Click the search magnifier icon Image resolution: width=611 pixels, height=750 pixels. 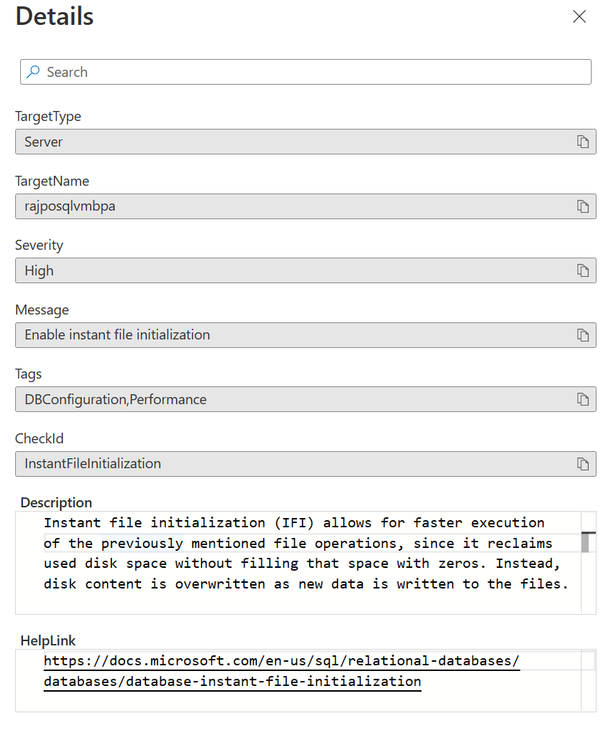click(x=34, y=72)
